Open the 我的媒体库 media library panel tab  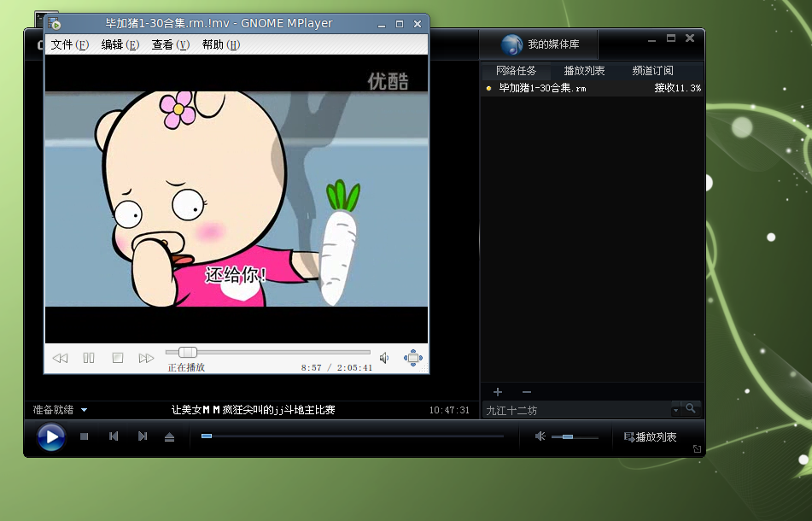tap(540, 44)
